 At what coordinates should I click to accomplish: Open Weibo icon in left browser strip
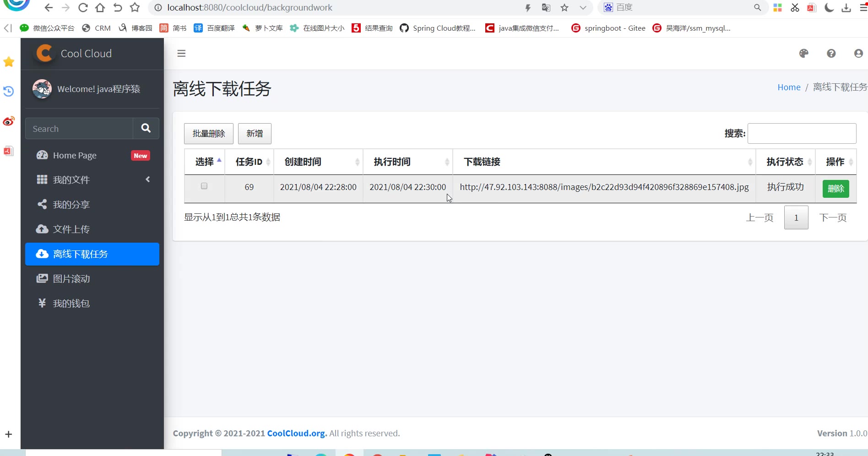click(x=9, y=121)
